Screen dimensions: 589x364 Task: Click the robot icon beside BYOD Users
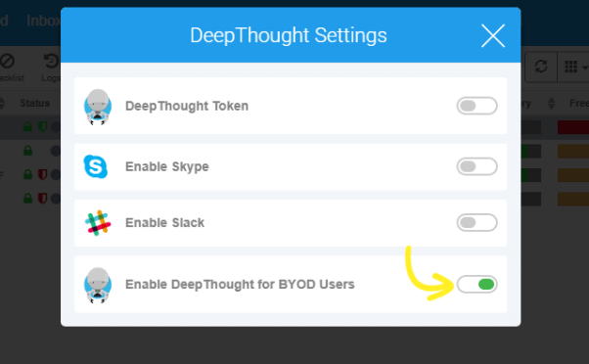point(98,285)
